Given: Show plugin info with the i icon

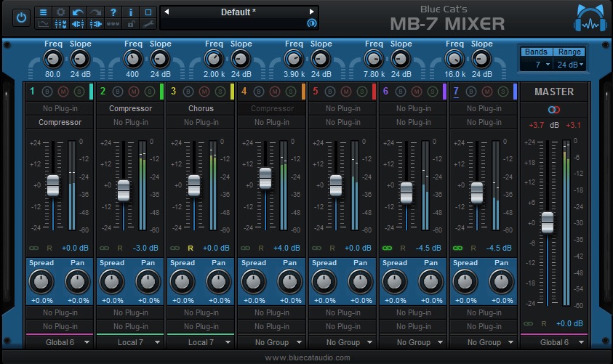Looking at the screenshot, I should click(x=131, y=12).
